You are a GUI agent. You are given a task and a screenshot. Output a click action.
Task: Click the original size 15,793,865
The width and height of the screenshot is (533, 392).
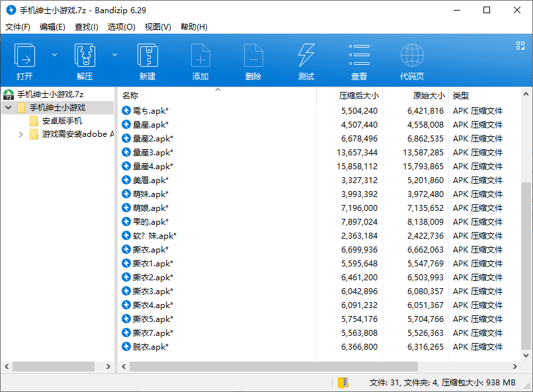[x=423, y=167]
